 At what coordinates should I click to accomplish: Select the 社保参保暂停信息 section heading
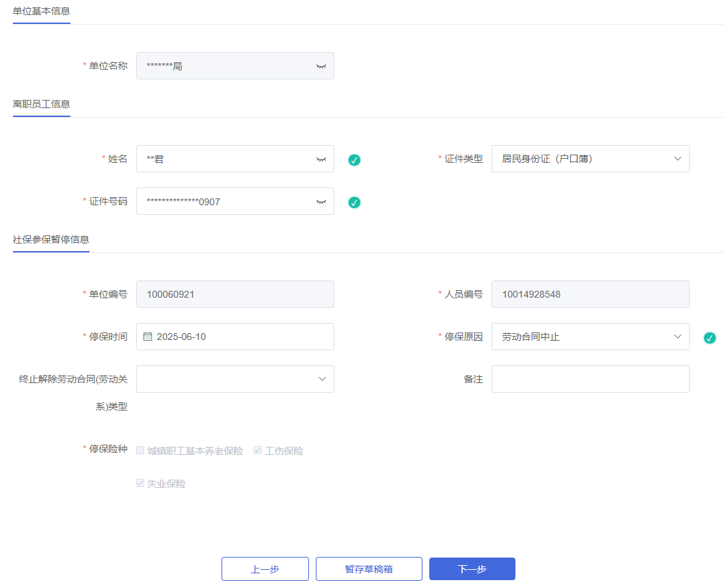51,239
